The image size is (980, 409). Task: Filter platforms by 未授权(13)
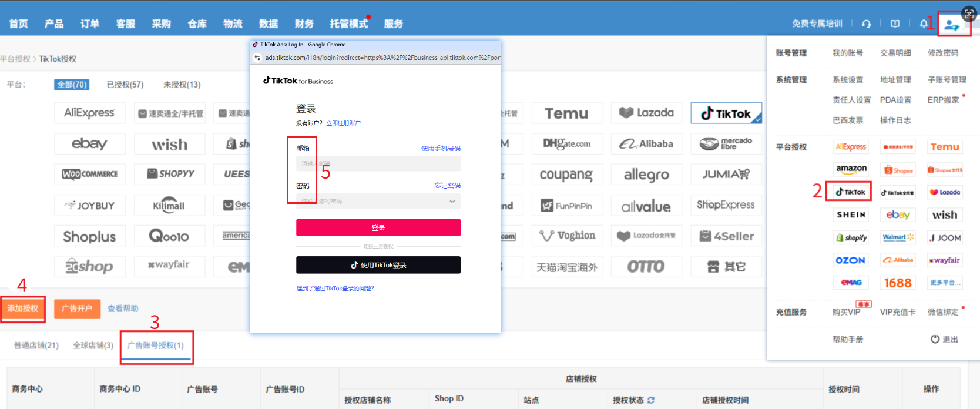pos(182,85)
